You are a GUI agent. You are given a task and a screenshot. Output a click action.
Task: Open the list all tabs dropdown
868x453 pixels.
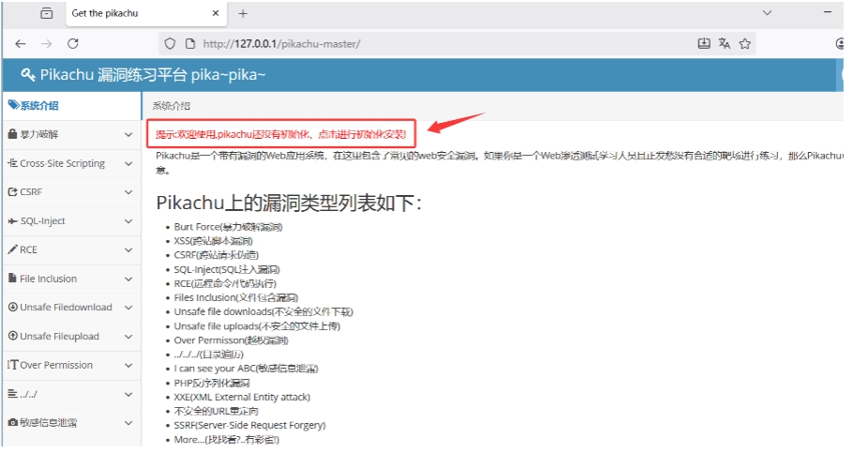coord(768,13)
